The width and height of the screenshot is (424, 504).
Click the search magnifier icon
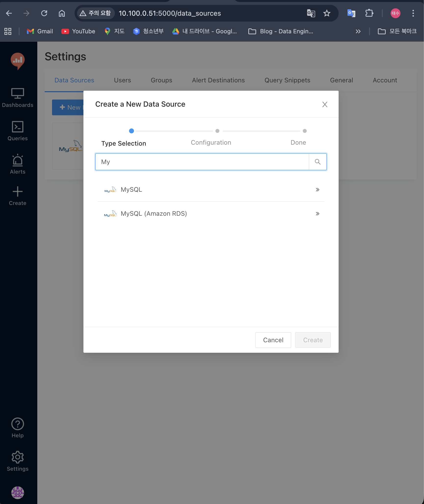point(318,162)
